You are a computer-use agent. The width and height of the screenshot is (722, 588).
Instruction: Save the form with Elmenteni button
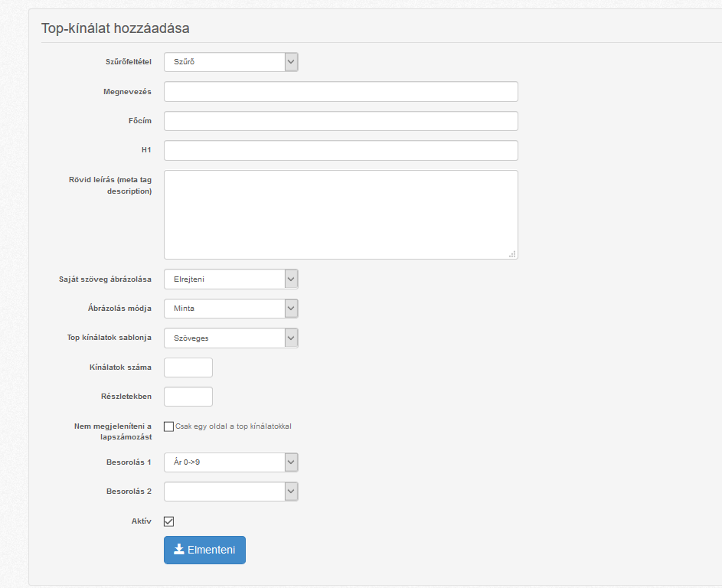pos(205,550)
